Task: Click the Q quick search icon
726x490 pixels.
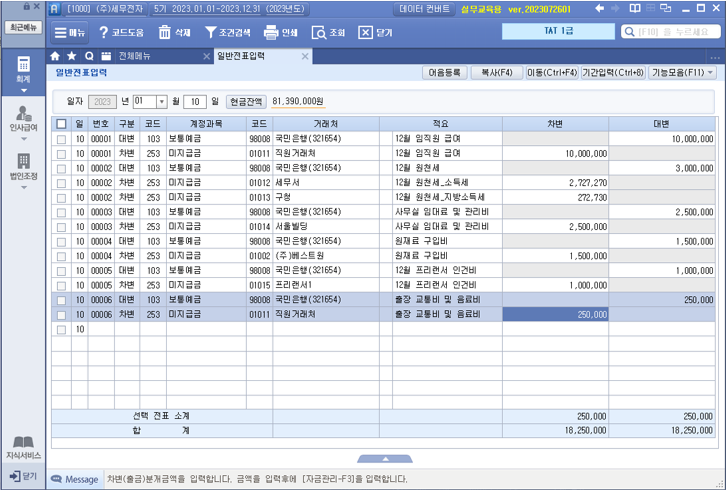Action: (x=89, y=56)
